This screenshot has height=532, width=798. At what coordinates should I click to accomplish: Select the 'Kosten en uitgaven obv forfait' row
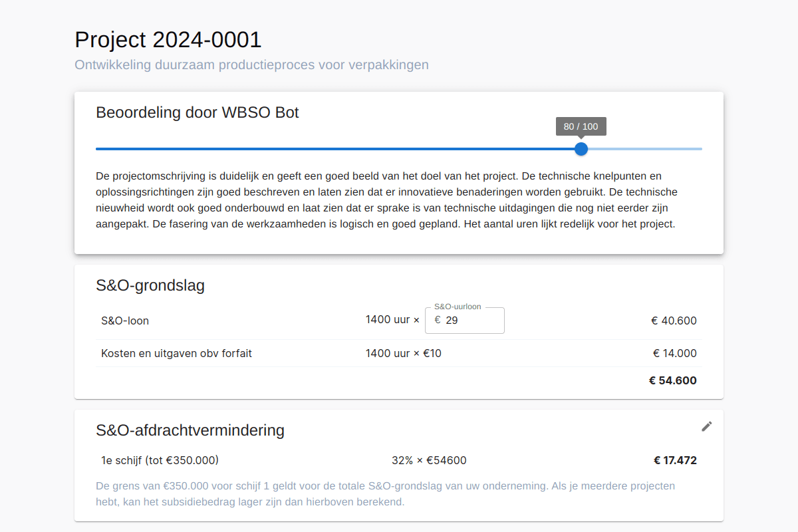(x=176, y=353)
